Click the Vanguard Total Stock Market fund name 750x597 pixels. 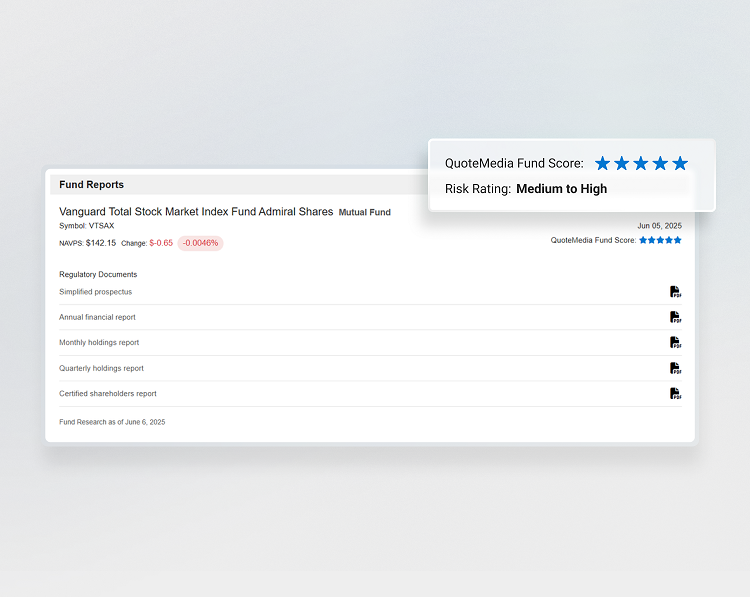196,212
